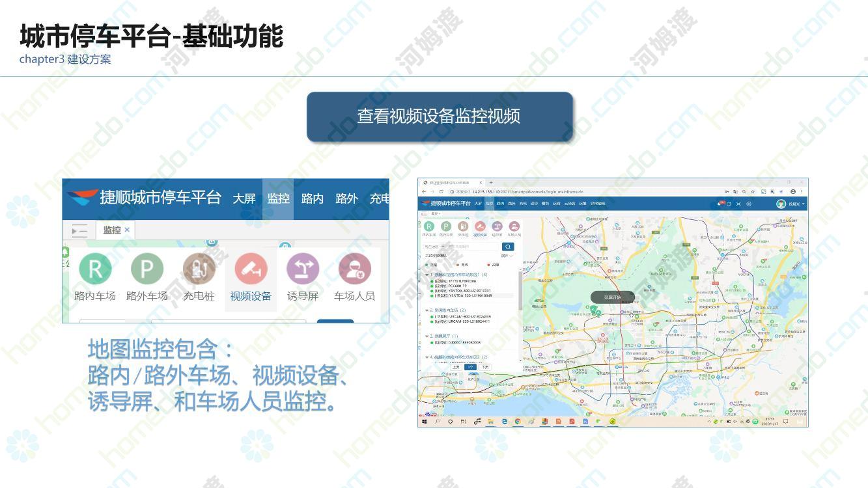The width and height of the screenshot is (868, 488).
Task: Click current page number button in pagination
Action: (470, 367)
